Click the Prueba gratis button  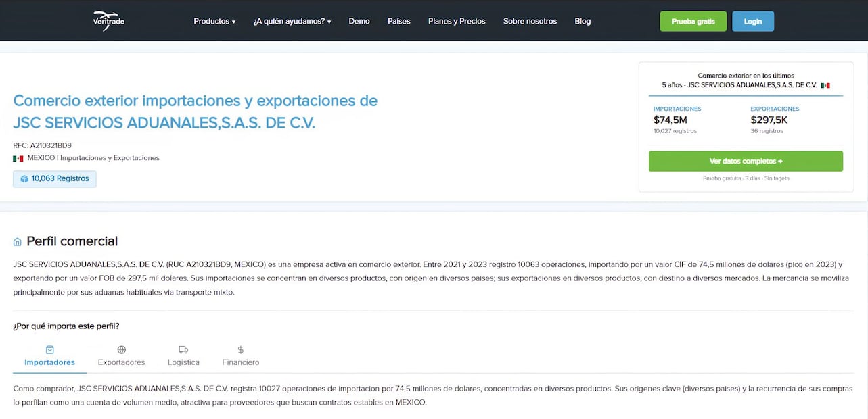pos(693,22)
